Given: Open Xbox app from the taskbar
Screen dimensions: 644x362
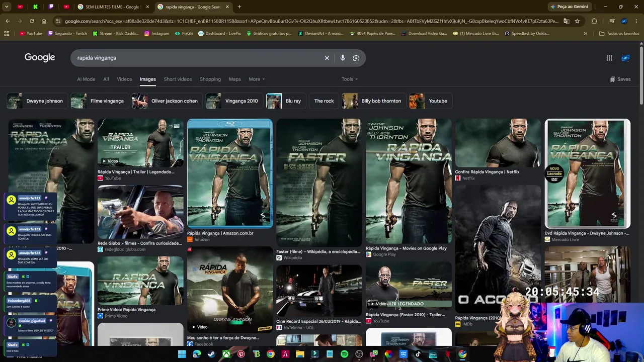Looking at the screenshot, I should [x=226, y=354].
